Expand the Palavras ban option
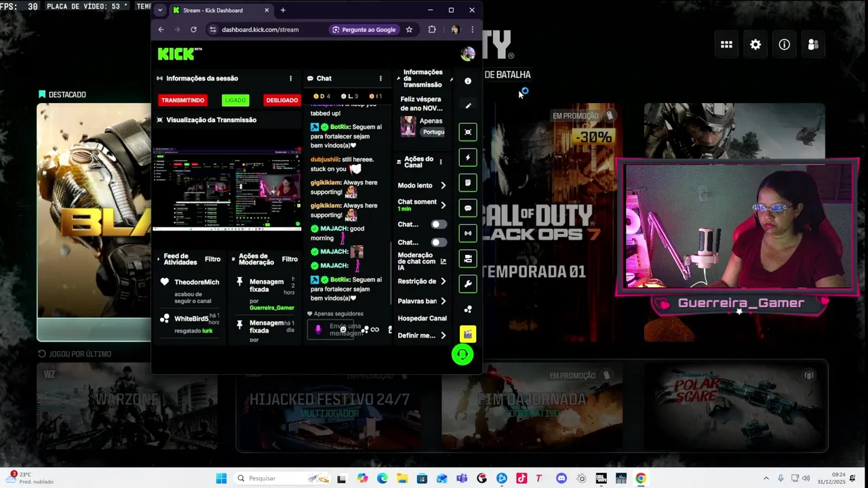Image resolution: width=868 pixels, height=488 pixels. pyautogui.click(x=443, y=301)
